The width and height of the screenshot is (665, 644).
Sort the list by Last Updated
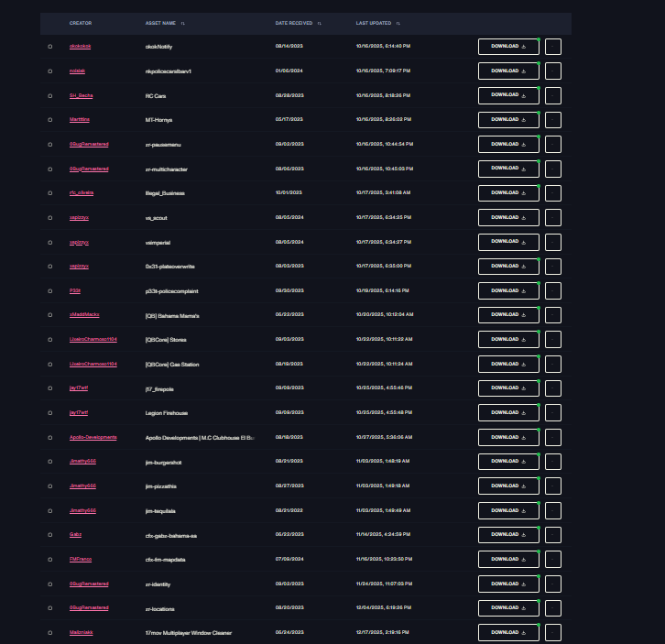tap(398, 23)
